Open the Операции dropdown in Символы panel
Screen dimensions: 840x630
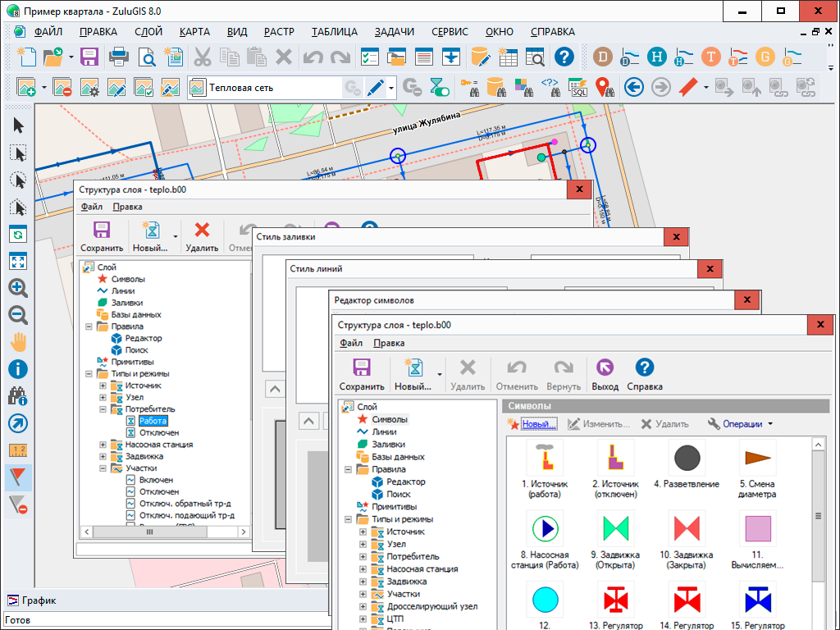click(x=740, y=424)
